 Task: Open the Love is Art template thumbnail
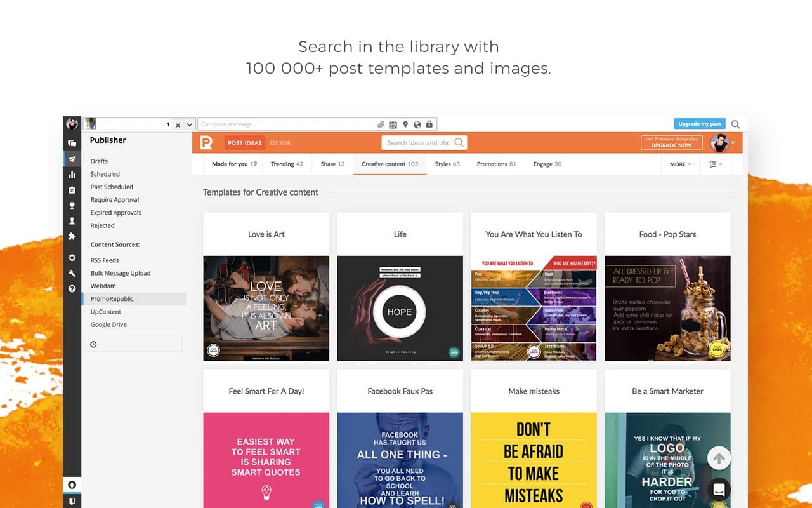pyautogui.click(x=266, y=309)
